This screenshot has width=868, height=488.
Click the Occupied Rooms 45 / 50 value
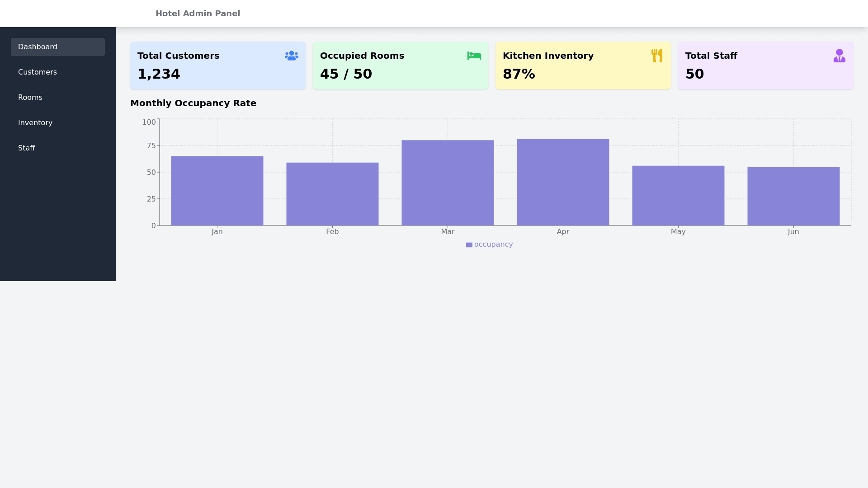click(x=346, y=74)
